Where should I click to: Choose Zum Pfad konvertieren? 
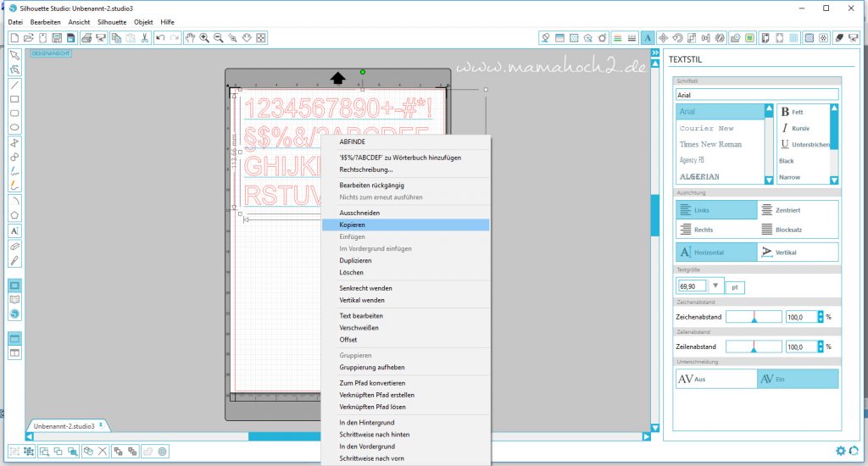406,383
